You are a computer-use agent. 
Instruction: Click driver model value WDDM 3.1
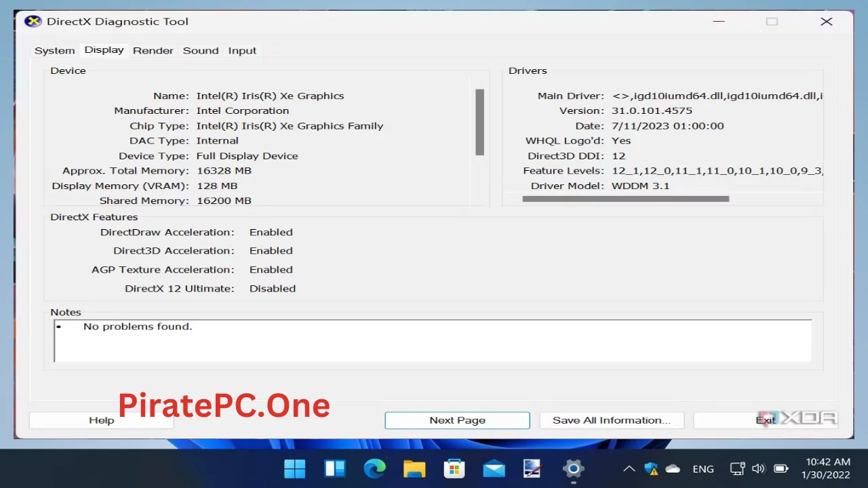coord(640,186)
